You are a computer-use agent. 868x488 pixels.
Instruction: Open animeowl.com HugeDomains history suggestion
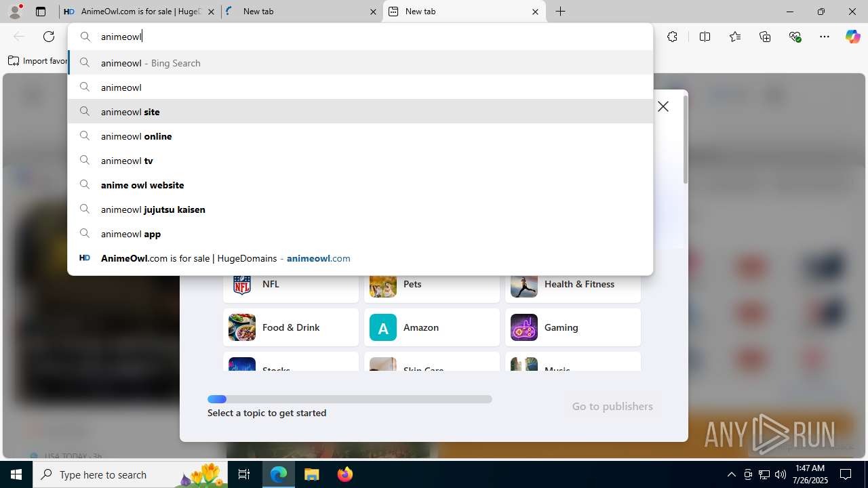click(360, 258)
